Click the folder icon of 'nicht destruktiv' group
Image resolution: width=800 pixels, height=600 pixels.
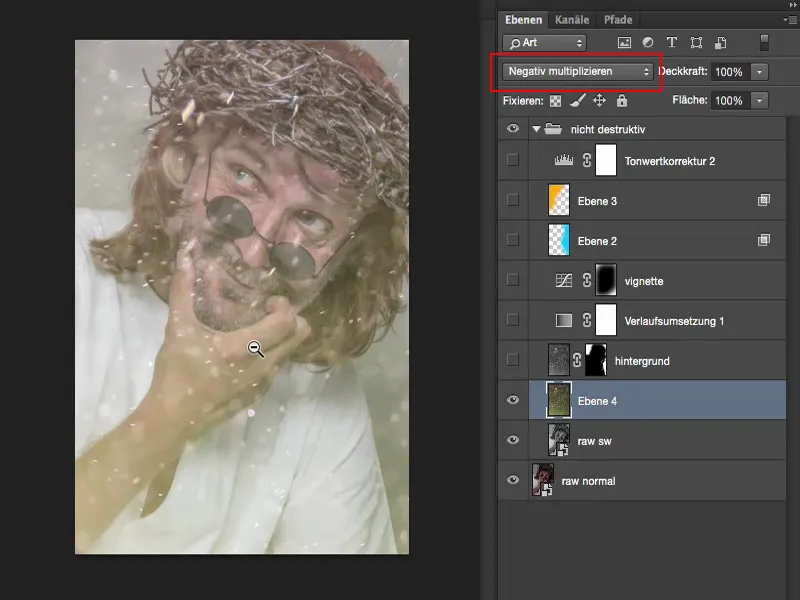(553, 129)
